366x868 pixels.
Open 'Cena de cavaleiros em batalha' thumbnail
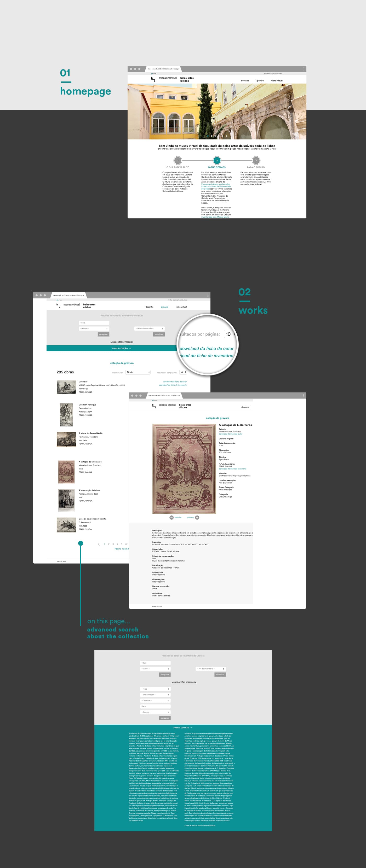(66, 525)
